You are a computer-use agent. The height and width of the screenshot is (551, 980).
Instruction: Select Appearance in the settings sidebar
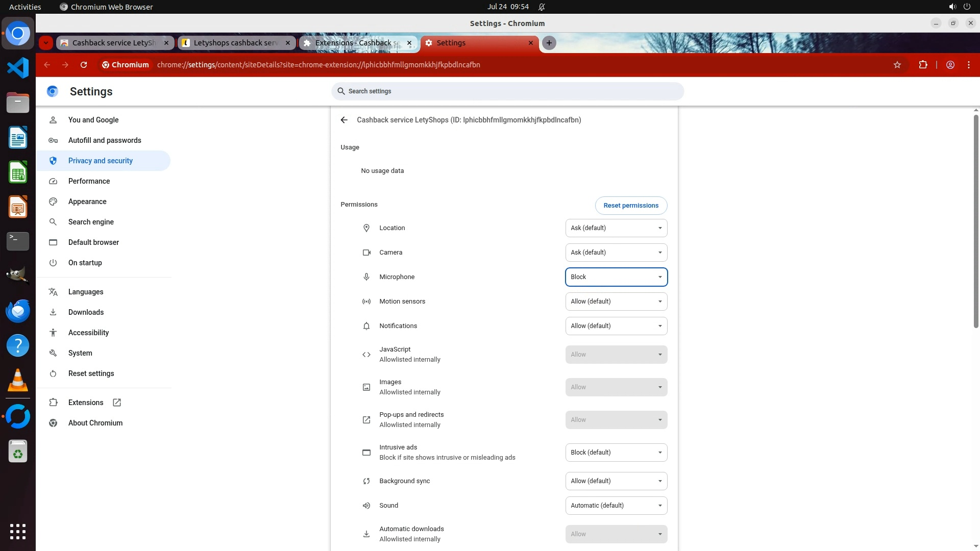point(87,202)
